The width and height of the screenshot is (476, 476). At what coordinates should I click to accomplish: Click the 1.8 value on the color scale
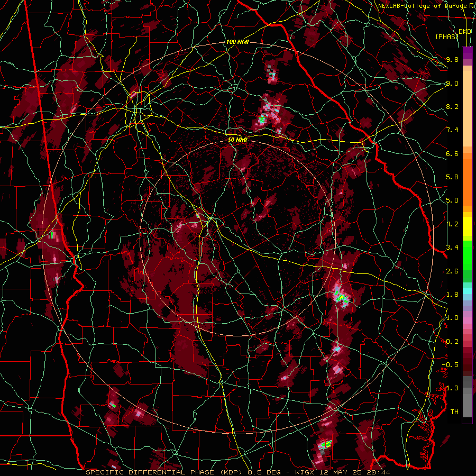click(452, 294)
